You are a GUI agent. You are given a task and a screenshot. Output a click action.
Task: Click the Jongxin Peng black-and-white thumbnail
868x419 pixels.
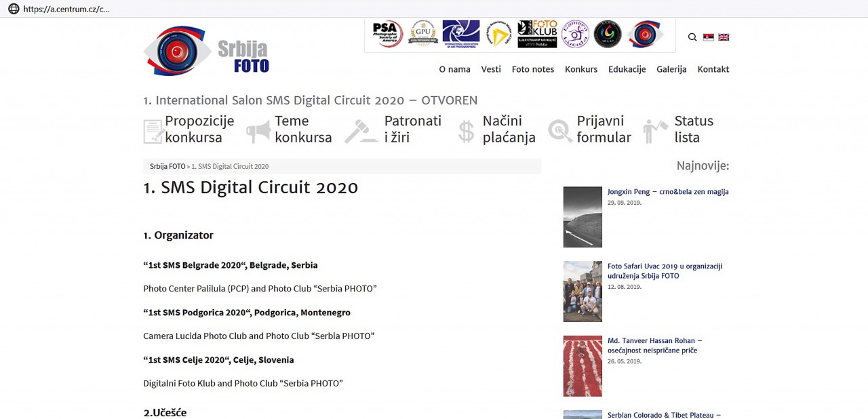(x=583, y=217)
